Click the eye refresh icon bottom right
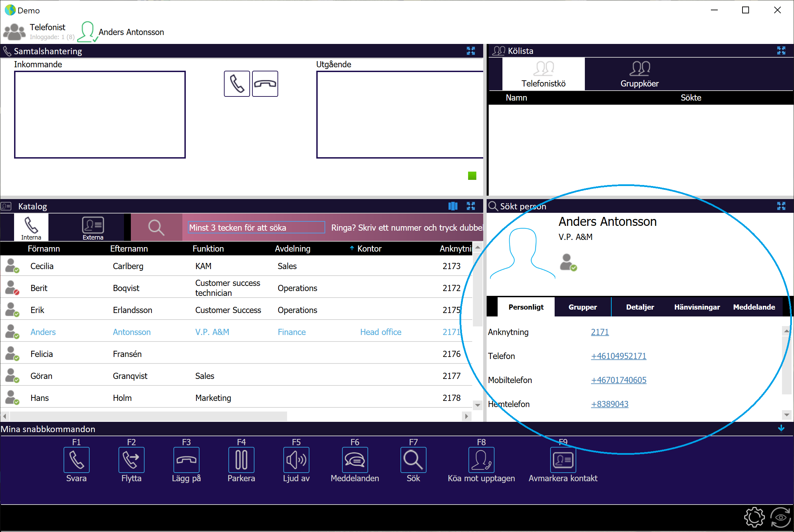 tap(781, 517)
